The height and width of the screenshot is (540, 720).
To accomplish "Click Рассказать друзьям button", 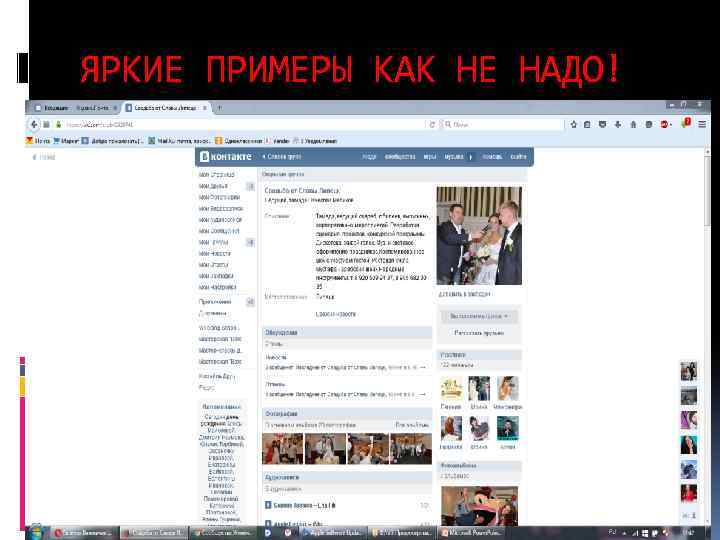I will pos(479,333).
